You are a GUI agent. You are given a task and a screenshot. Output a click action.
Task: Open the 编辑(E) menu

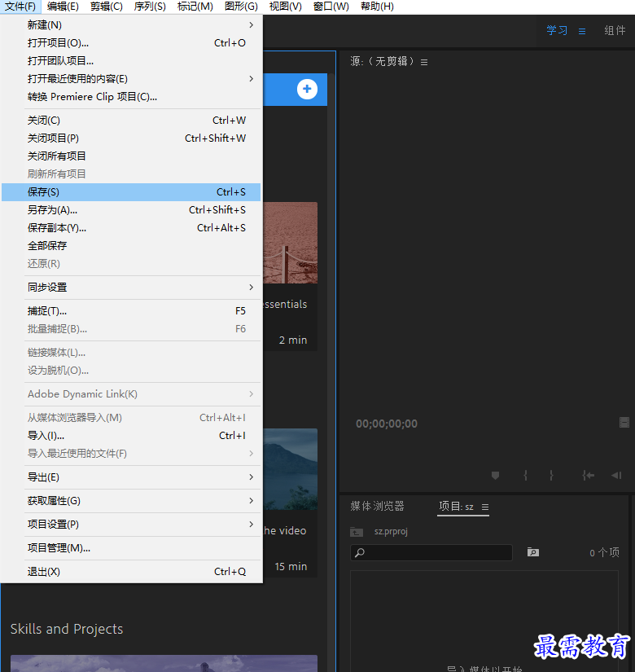pyautogui.click(x=63, y=7)
